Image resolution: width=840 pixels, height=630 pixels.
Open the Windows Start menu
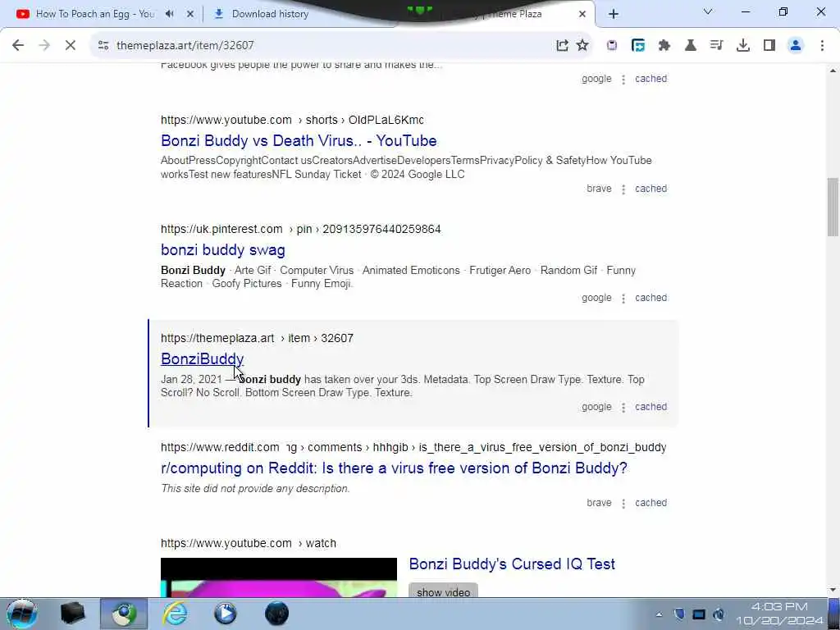coord(21,614)
